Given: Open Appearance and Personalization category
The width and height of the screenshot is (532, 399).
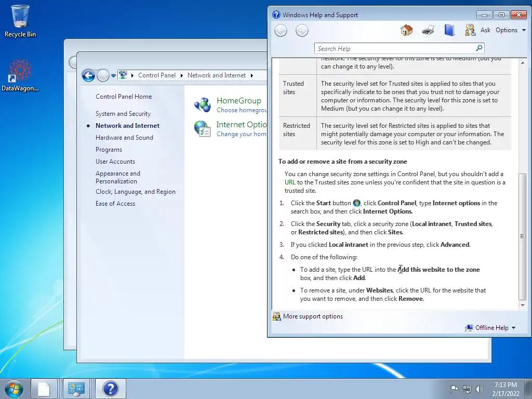Looking at the screenshot, I should pos(118,177).
